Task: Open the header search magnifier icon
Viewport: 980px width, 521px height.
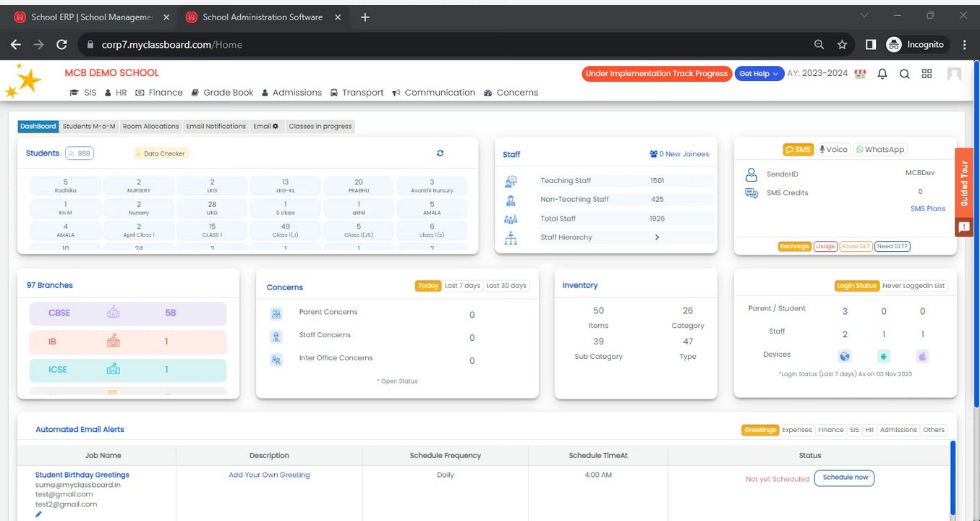Action: (x=904, y=73)
